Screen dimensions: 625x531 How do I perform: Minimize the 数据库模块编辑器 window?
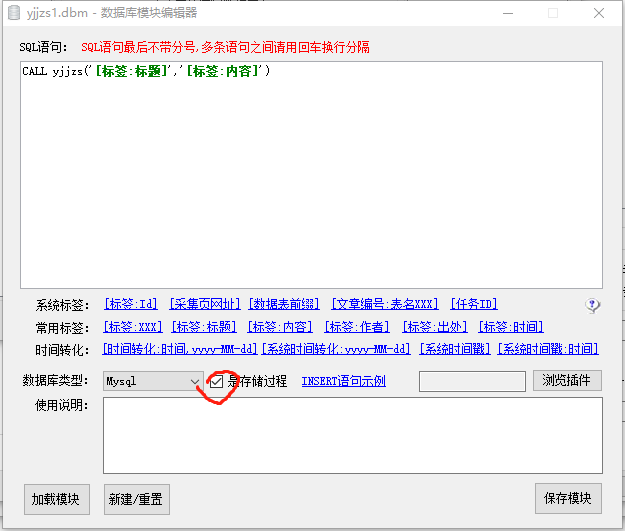(508, 13)
